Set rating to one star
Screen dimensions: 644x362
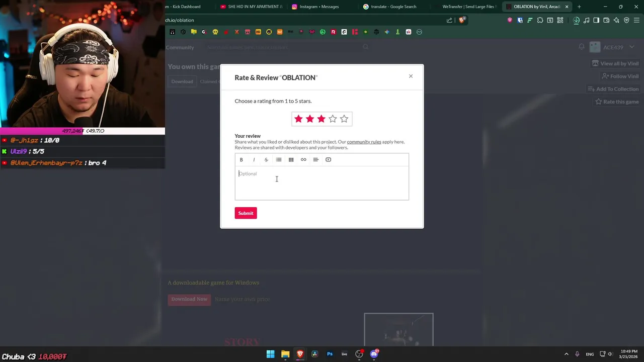pyautogui.click(x=298, y=119)
